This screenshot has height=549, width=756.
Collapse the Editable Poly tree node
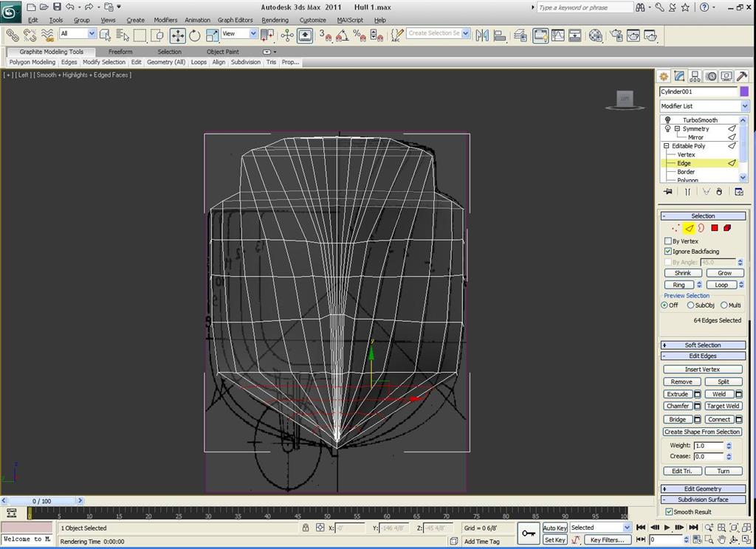667,145
